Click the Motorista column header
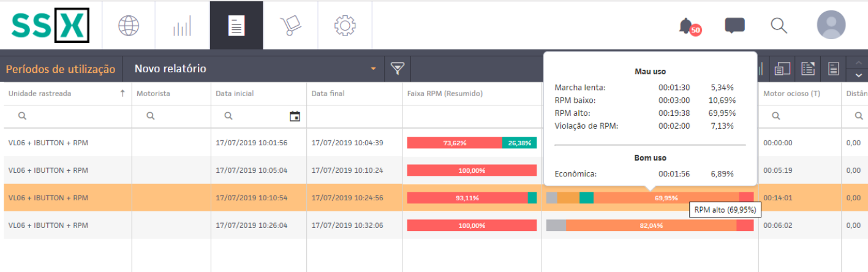The height and width of the screenshot is (272, 868). [153, 93]
